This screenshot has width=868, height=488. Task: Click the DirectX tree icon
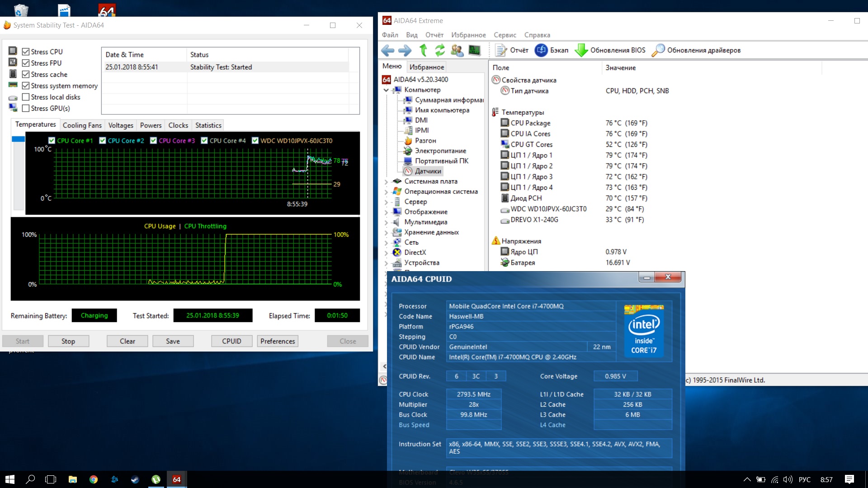point(397,253)
